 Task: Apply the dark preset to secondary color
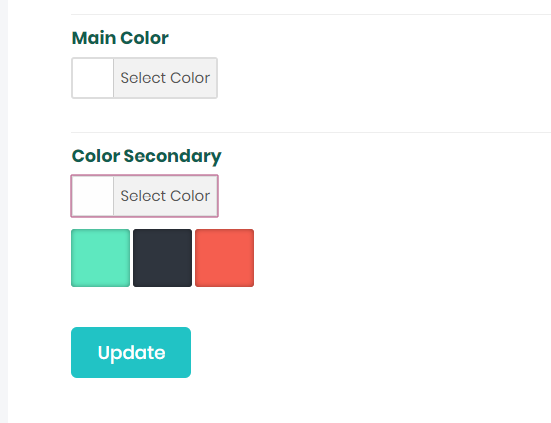click(162, 258)
